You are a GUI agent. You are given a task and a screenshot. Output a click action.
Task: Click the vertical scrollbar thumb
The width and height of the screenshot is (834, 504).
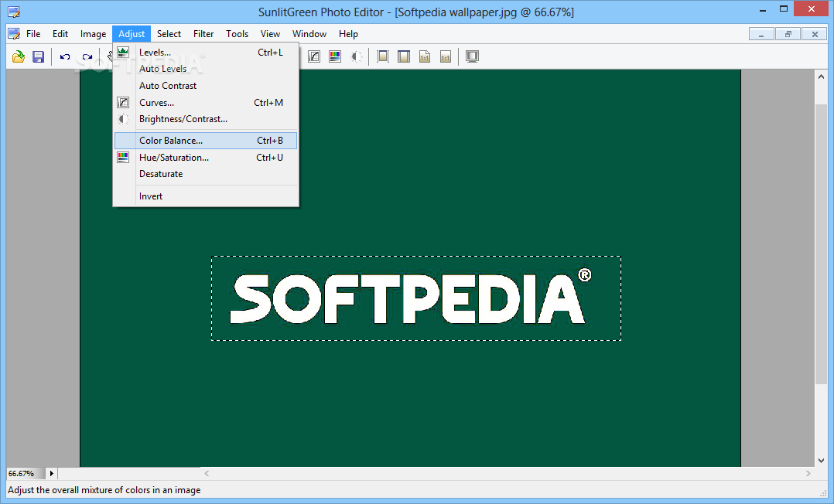point(822,244)
